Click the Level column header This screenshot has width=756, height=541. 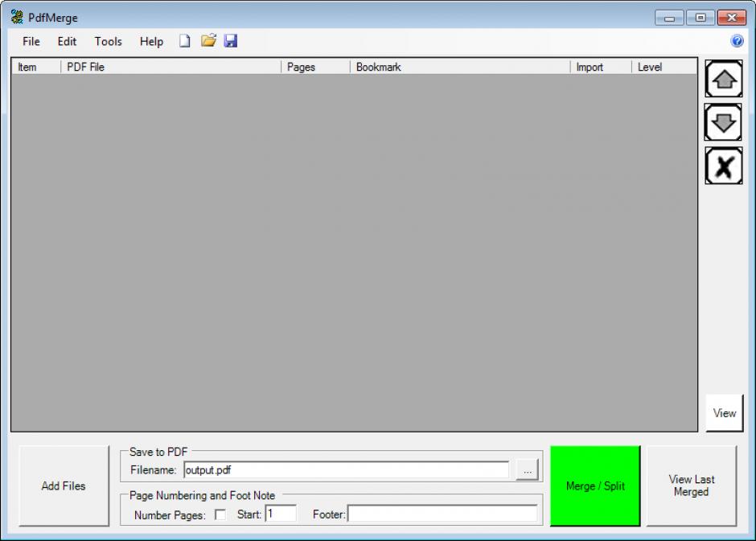click(x=664, y=67)
